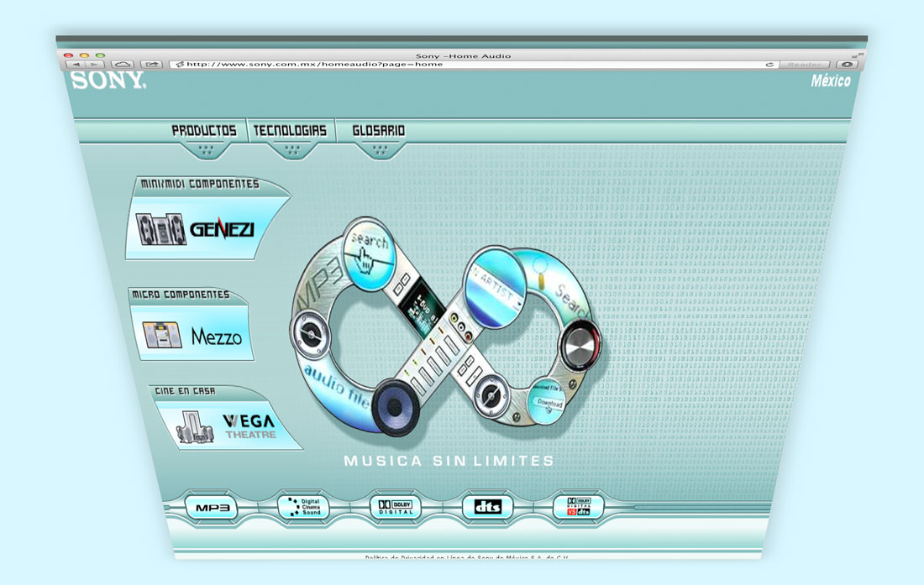Viewport: 924px width, 585px height.
Task: Go back with the browser Back arrow
Action: click(76, 64)
